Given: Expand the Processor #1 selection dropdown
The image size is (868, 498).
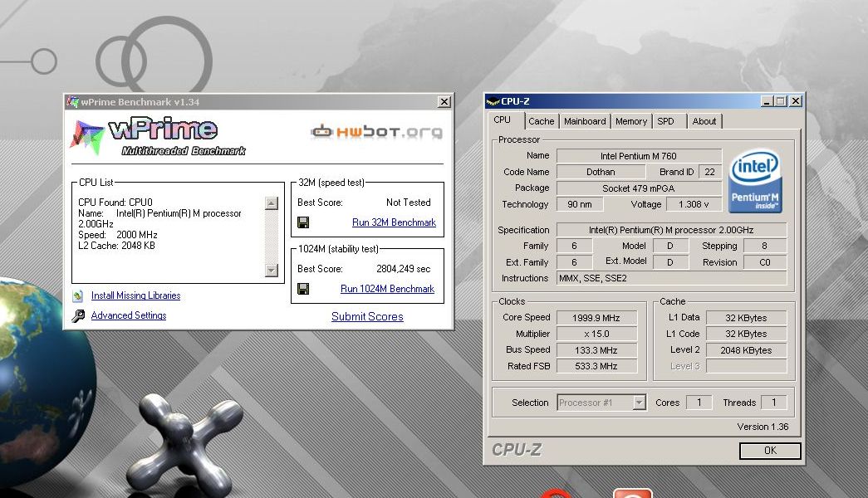Looking at the screenshot, I should (x=640, y=403).
